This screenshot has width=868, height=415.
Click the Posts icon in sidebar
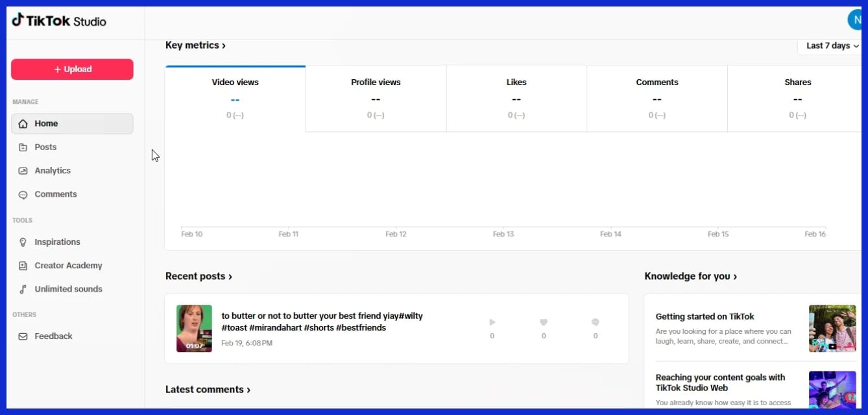23,147
